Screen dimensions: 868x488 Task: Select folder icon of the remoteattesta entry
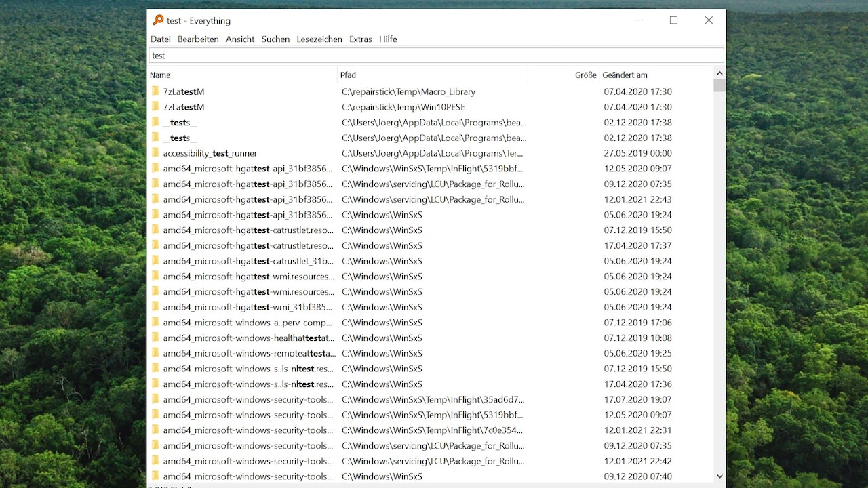(x=155, y=353)
